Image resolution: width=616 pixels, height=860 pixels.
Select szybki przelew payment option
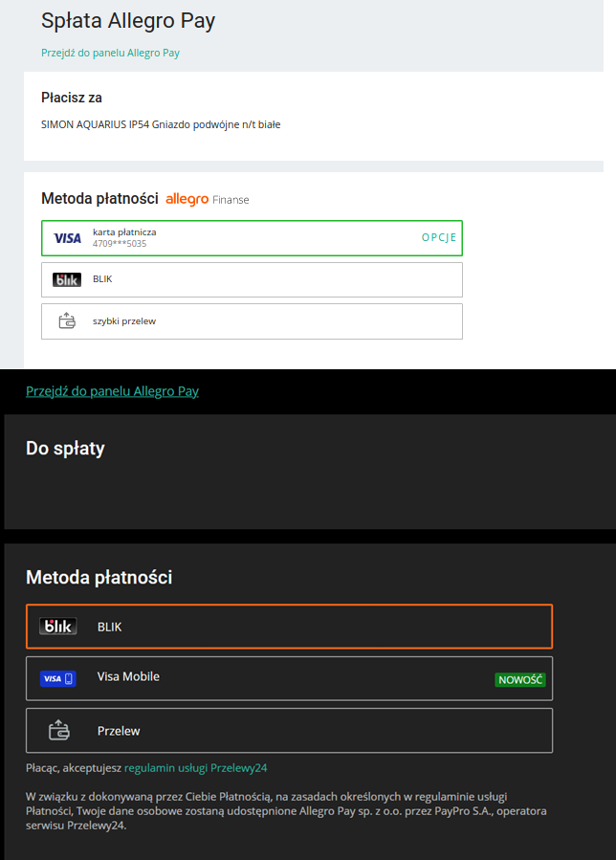(252, 321)
